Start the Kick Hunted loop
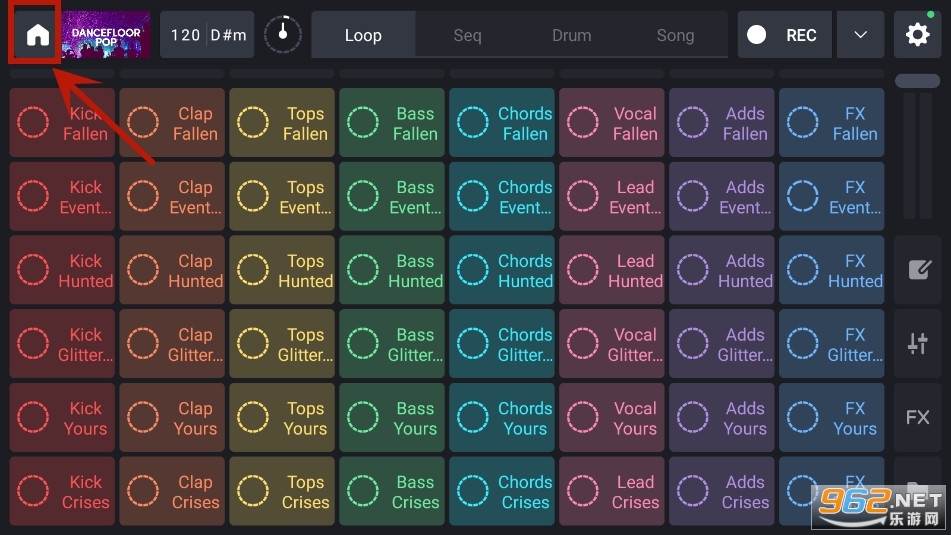The image size is (951, 535). click(x=62, y=270)
